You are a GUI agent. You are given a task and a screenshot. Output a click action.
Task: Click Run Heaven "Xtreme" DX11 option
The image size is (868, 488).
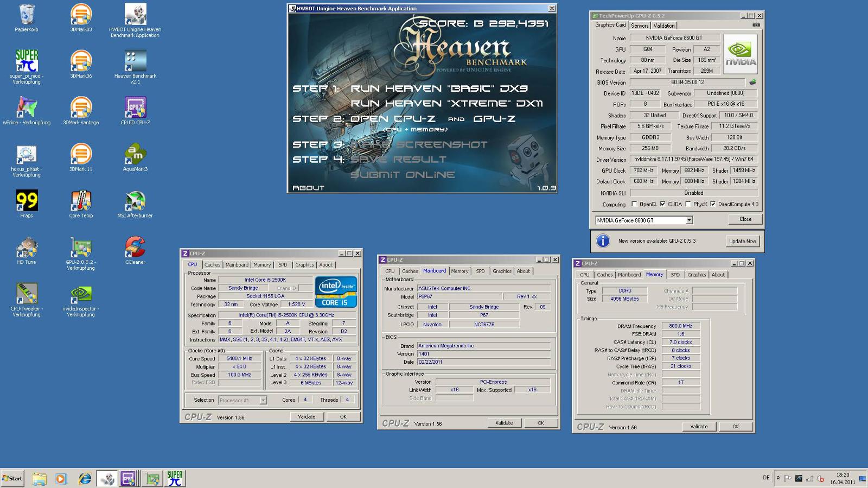pos(446,103)
